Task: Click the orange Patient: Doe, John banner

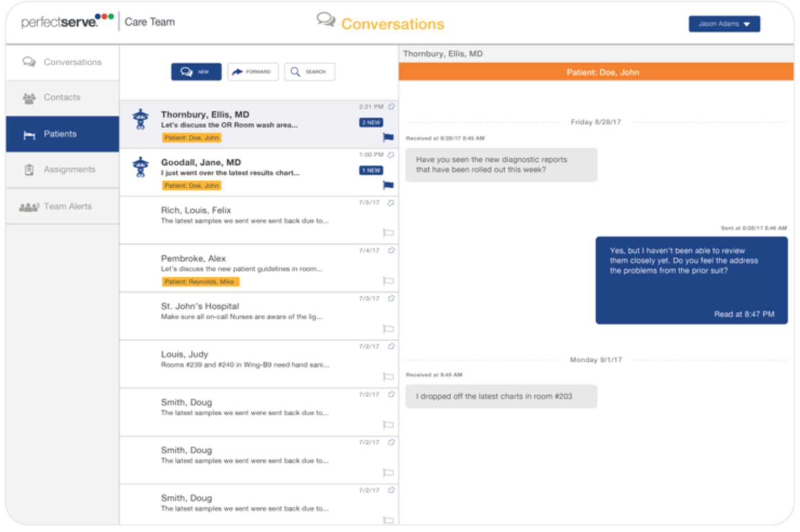Action: coord(596,72)
